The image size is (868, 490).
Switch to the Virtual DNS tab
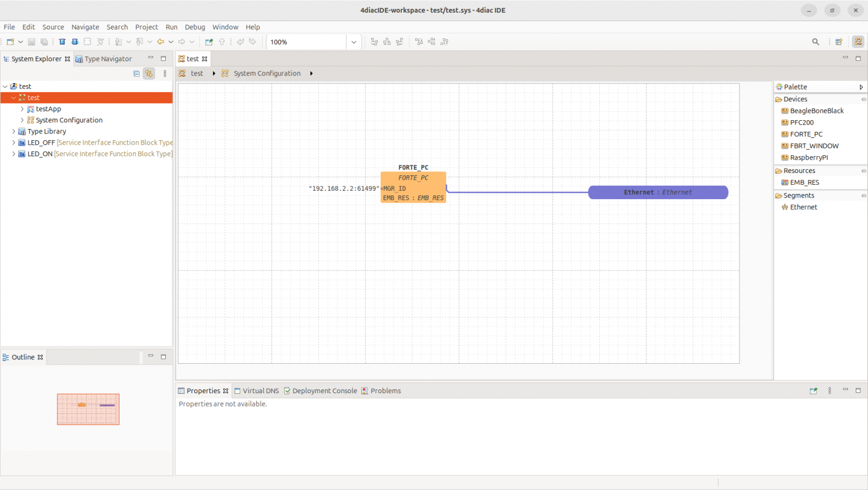[x=257, y=391]
